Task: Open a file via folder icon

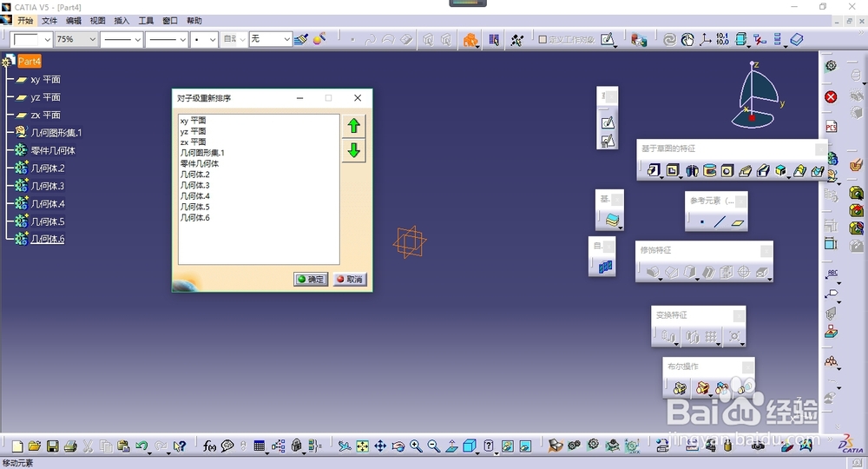Action: pyautogui.click(x=35, y=446)
